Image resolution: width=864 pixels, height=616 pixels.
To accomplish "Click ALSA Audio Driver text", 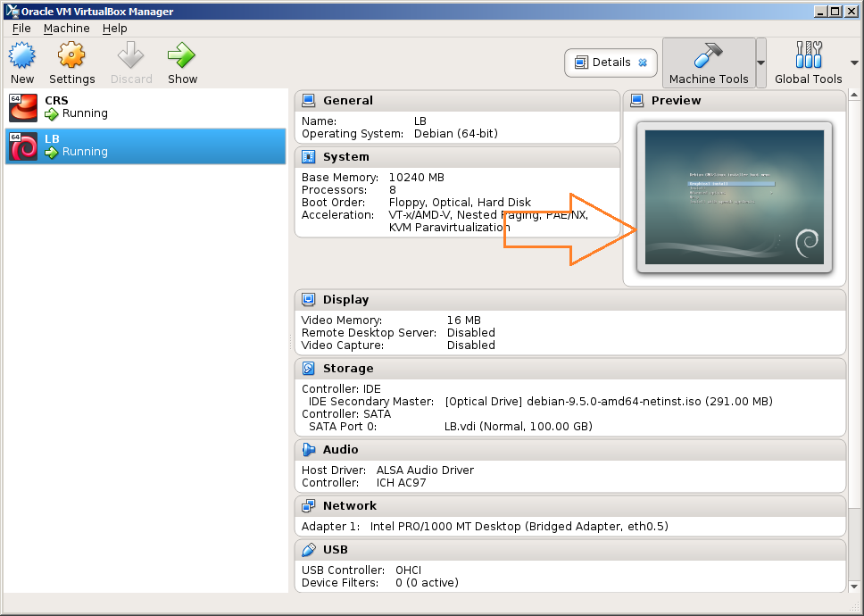I will point(425,470).
